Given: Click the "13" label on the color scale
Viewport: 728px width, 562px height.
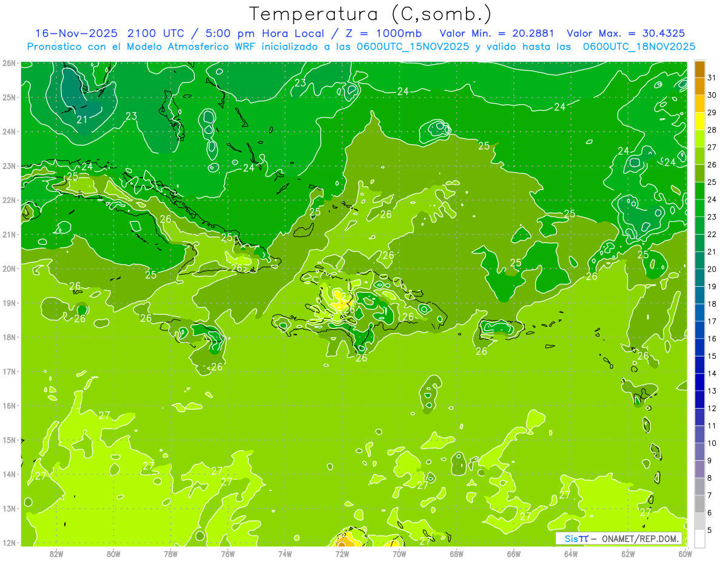Looking at the screenshot, I should point(712,391).
